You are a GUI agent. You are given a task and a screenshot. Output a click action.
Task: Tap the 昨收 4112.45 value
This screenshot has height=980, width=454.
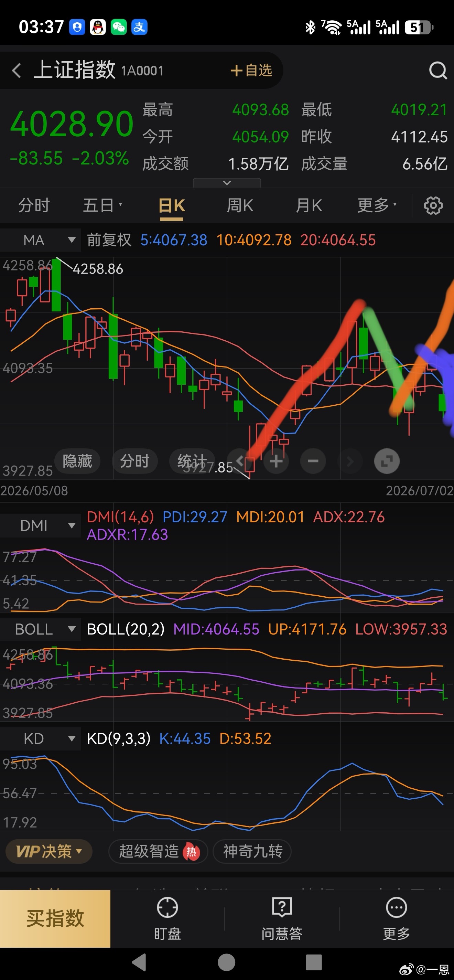[x=419, y=137]
